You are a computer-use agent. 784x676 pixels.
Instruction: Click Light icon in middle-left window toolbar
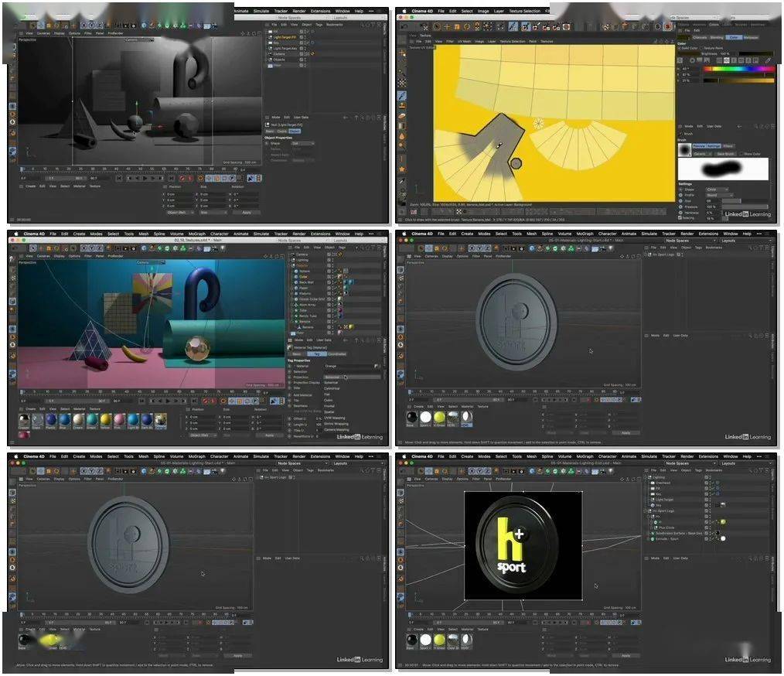tap(223, 248)
